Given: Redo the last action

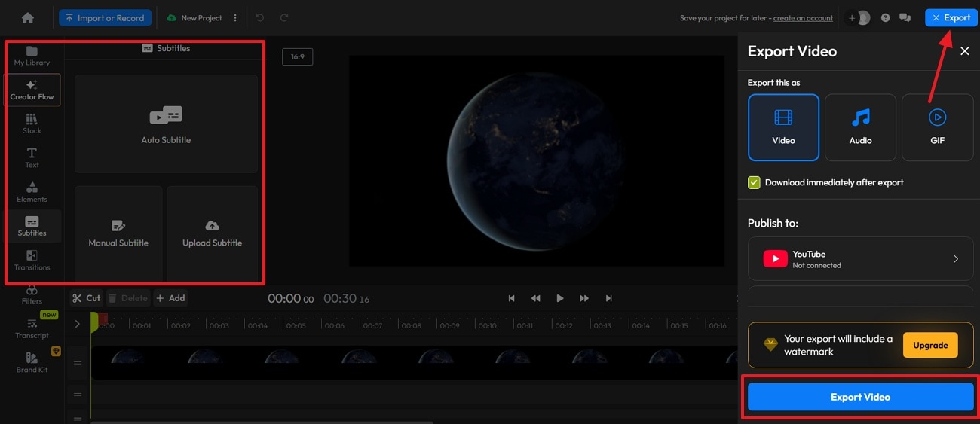Looking at the screenshot, I should (x=284, y=17).
